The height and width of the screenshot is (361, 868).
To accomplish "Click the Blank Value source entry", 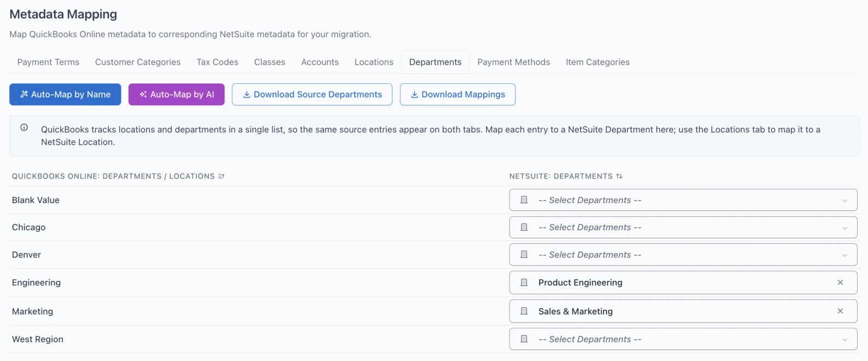I will (36, 200).
